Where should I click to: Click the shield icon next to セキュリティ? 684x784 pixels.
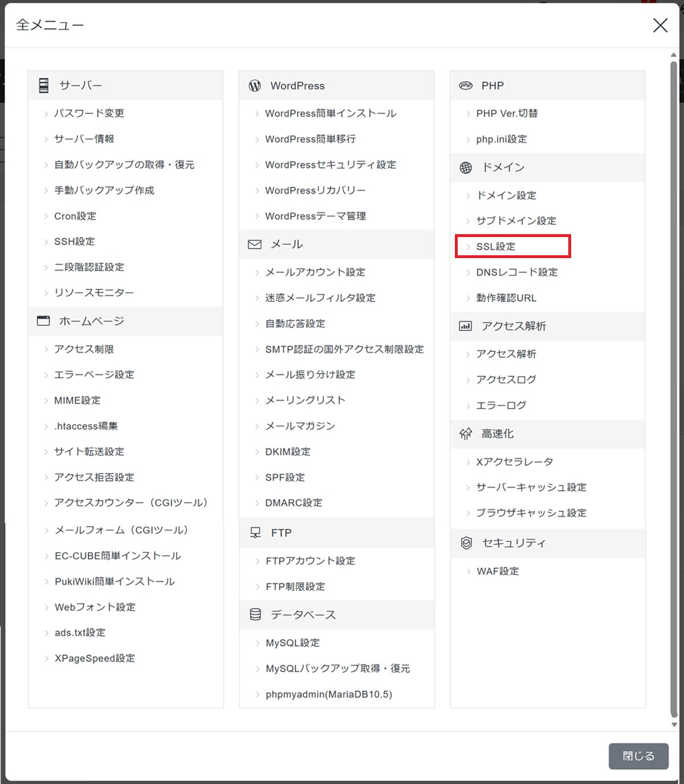pos(466,543)
